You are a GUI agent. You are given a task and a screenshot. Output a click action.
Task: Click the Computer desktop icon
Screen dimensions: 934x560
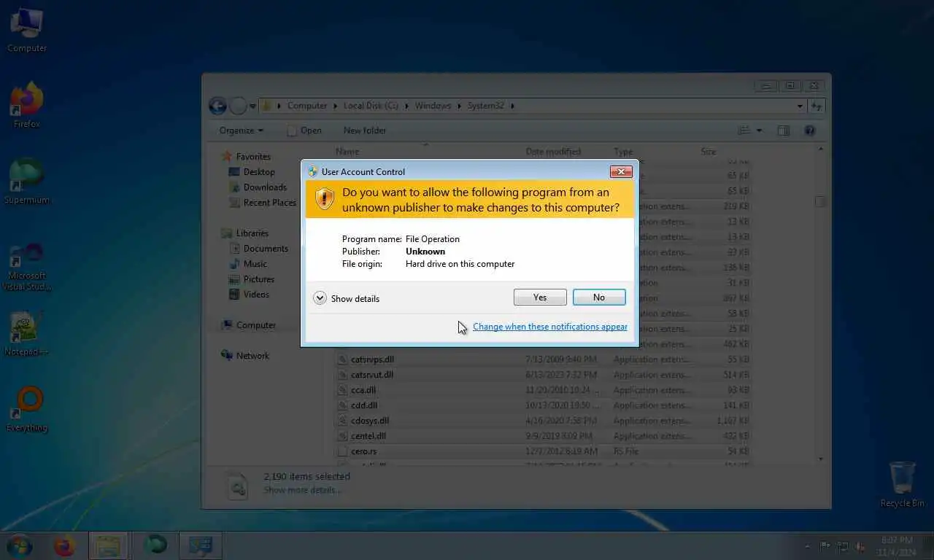[27, 31]
